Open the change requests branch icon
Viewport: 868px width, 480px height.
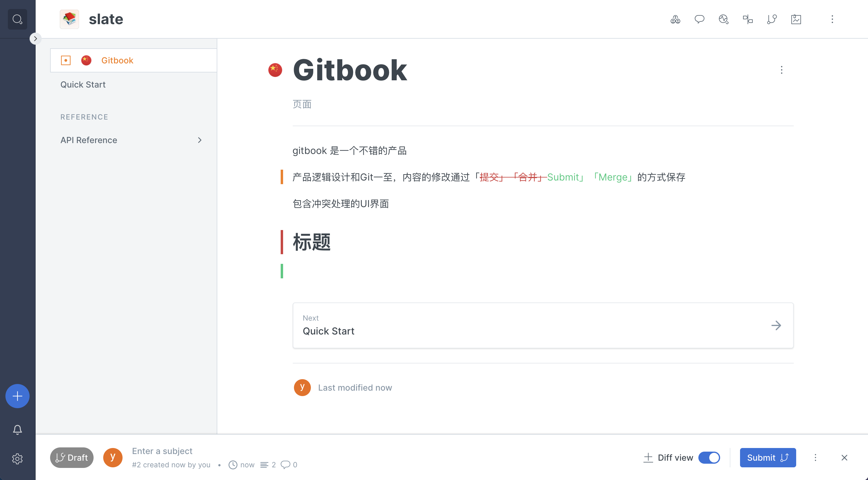(x=772, y=19)
